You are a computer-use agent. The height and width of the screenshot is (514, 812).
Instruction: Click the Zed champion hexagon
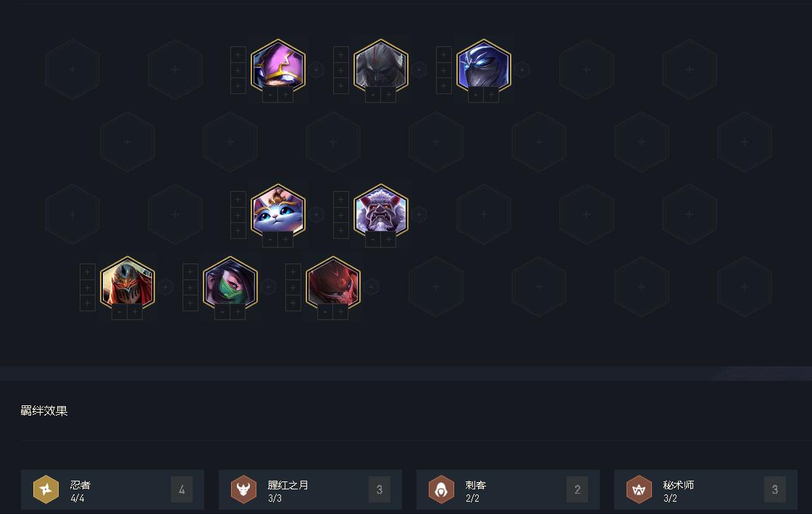click(127, 285)
